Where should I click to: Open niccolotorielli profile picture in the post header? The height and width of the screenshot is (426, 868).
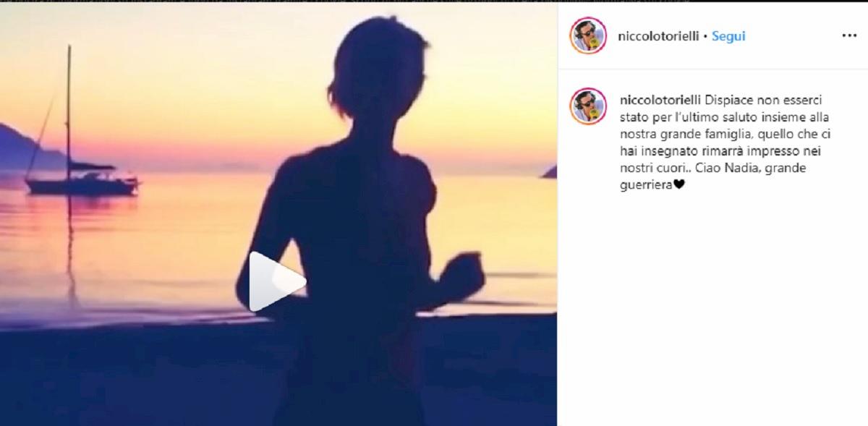point(588,35)
